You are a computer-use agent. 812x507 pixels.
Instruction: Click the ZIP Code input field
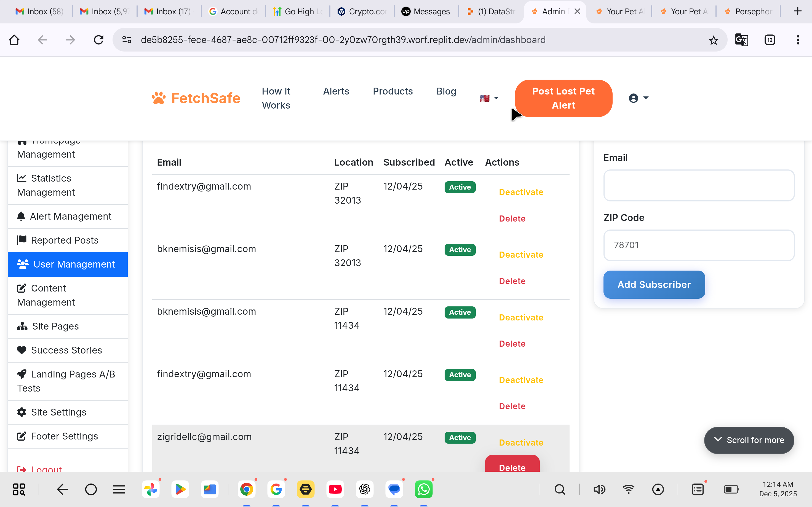point(699,245)
